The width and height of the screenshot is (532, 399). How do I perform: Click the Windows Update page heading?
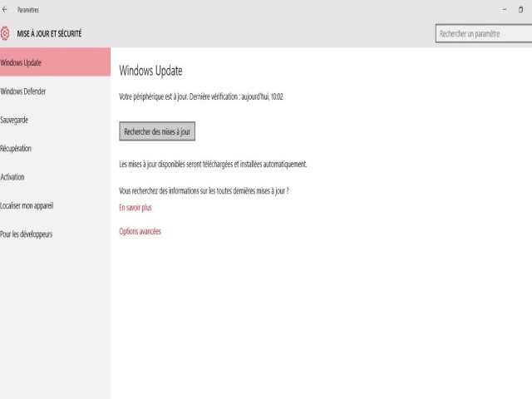tap(150, 71)
